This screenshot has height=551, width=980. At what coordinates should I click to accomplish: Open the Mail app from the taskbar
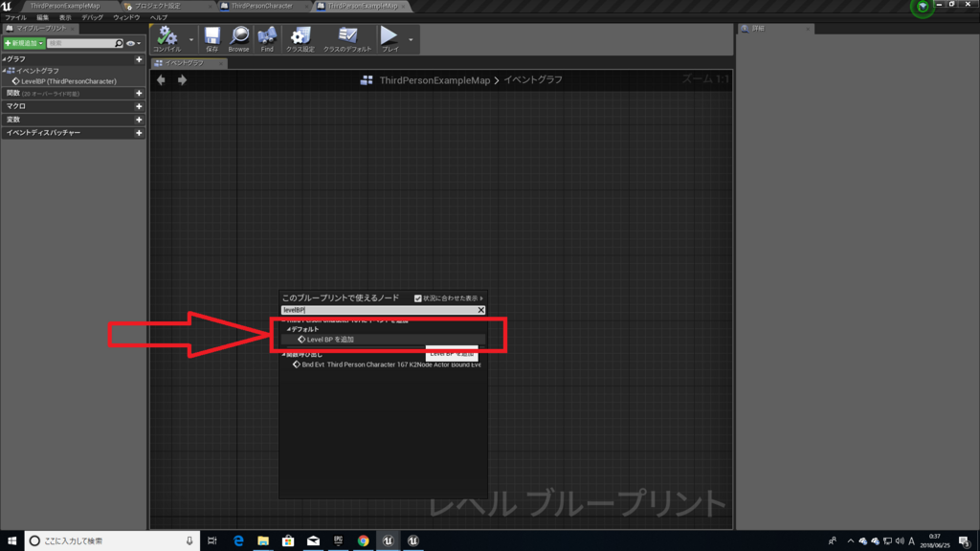tap(313, 541)
